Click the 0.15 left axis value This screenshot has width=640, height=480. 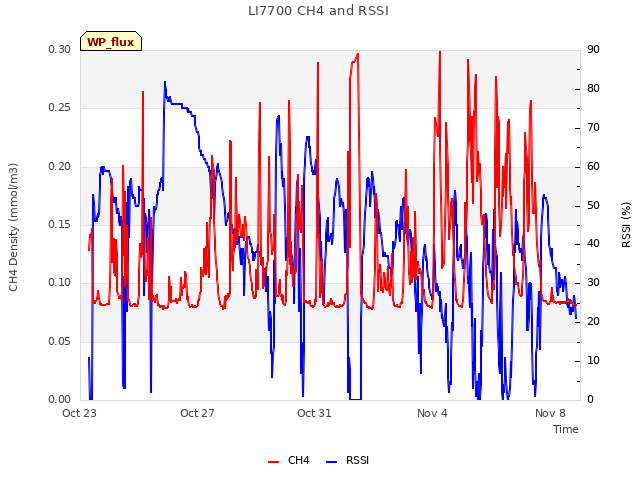point(60,224)
